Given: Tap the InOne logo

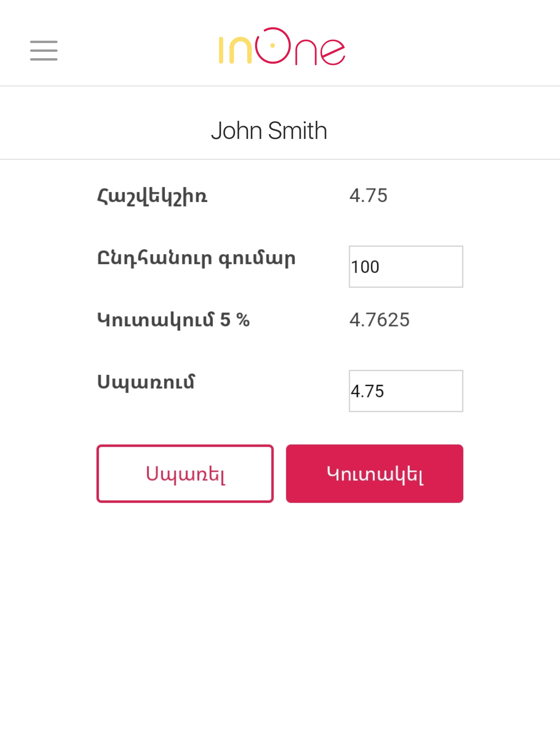Looking at the screenshot, I should 282,46.
